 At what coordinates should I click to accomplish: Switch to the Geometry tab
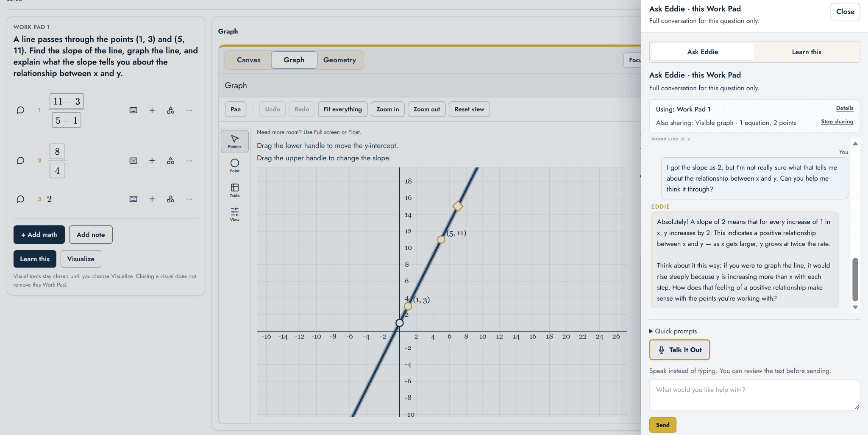point(339,60)
